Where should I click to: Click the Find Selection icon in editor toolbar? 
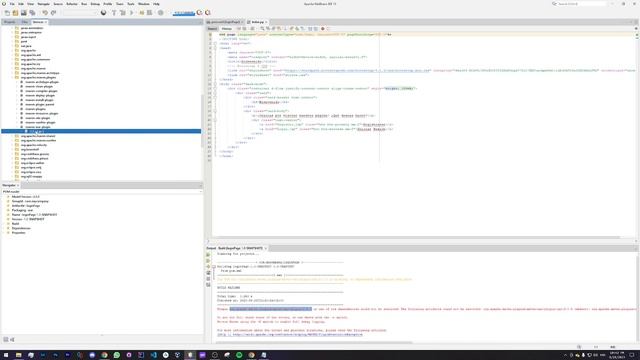(x=262, y=29)
